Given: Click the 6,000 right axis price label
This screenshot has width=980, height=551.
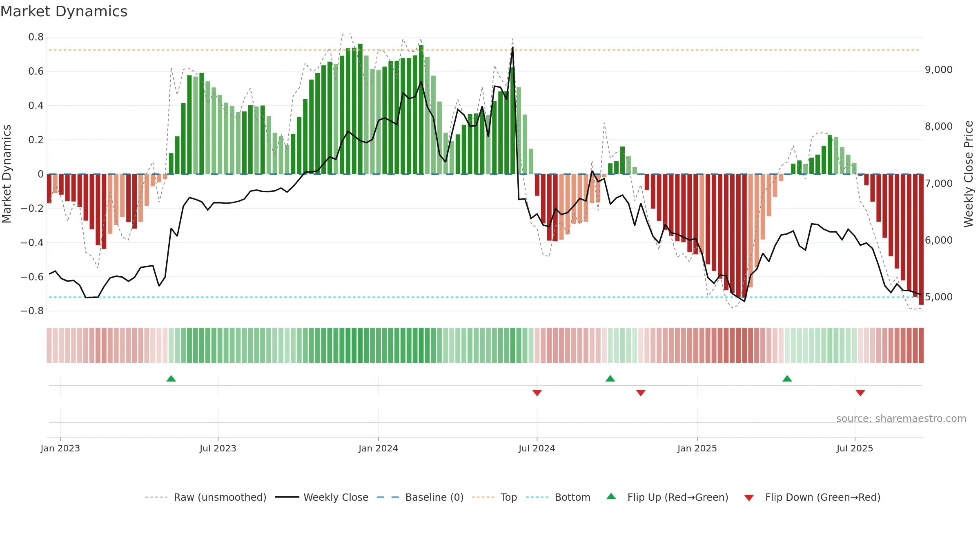Looking at the screenshot, I should coord(939,240).
